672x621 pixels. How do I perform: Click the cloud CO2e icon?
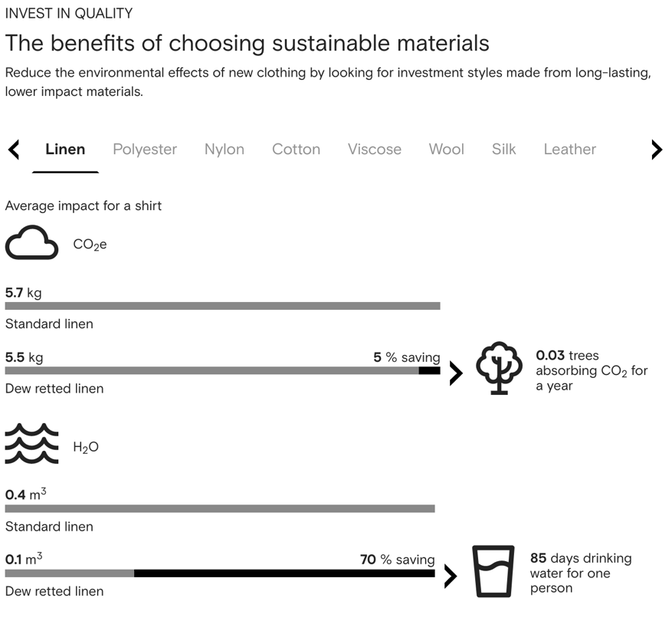[31, 242]
